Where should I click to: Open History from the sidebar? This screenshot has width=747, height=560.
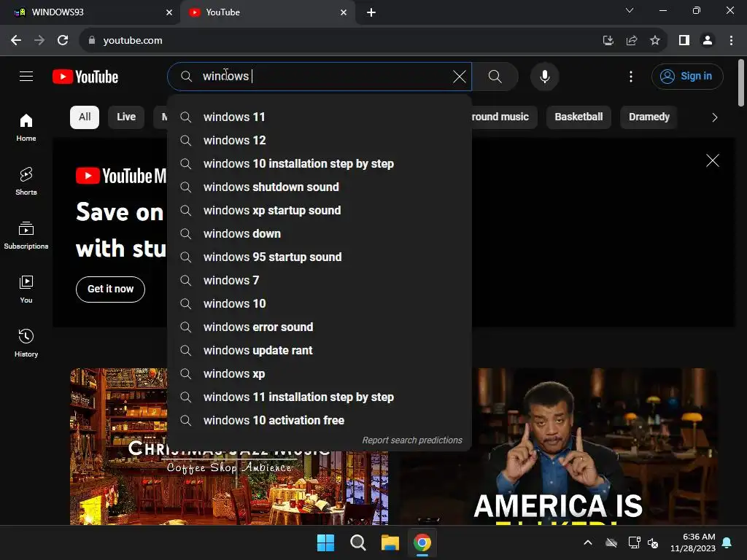[x=26, y=343]
